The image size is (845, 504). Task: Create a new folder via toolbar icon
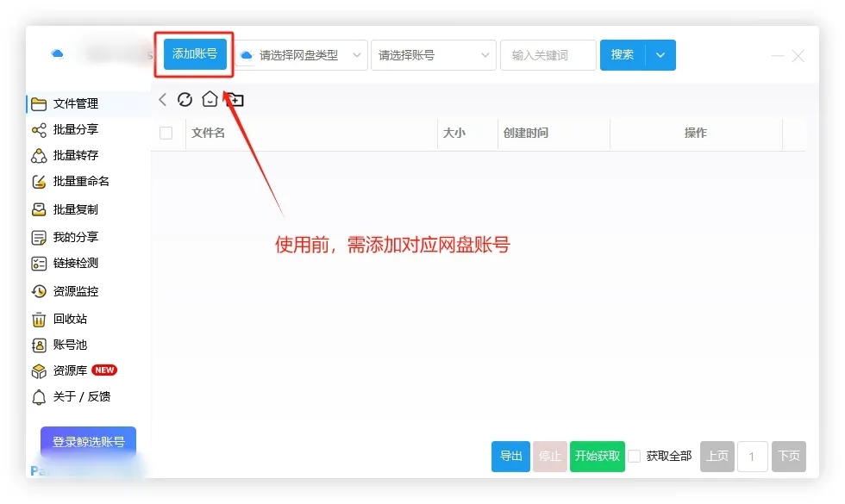tap(233, 99)
